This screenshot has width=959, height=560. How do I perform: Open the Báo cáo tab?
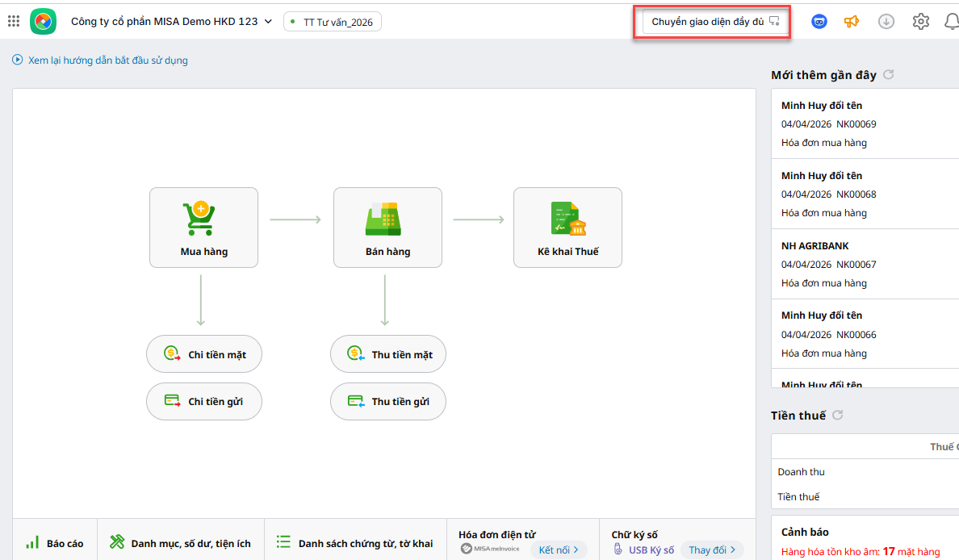click(x=55, y=543)
